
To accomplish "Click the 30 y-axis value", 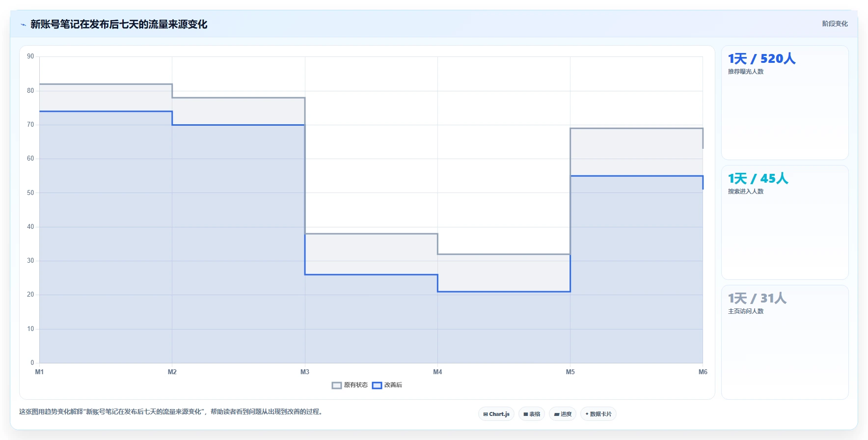I will tap(30, 261).
